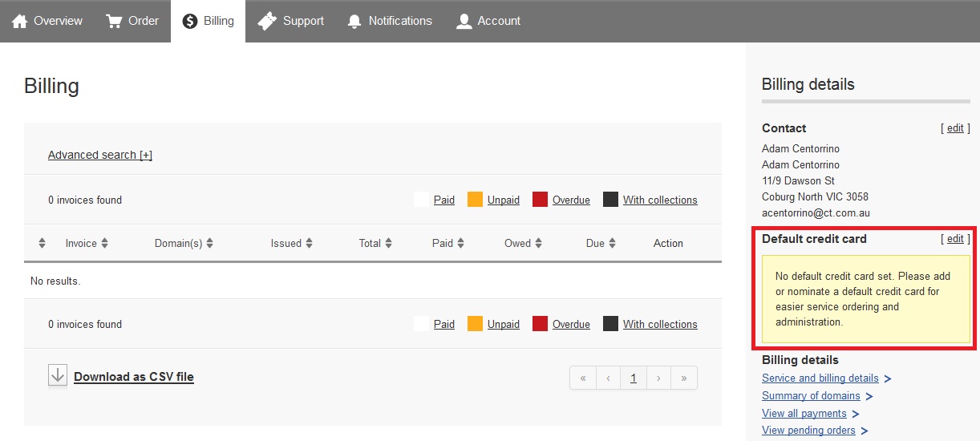
Task: Sort by the Total column arrows
Action: 388,243
